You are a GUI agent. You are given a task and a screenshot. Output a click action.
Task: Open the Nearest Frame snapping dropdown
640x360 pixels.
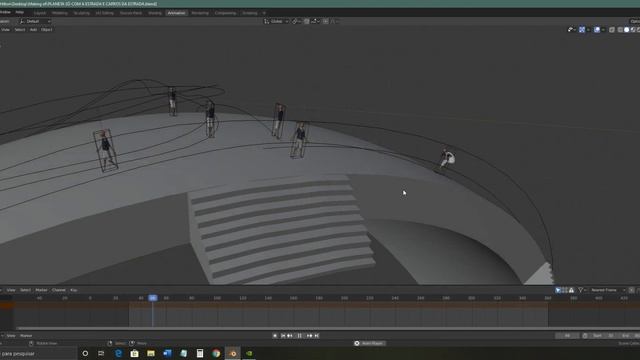[608, 290]
